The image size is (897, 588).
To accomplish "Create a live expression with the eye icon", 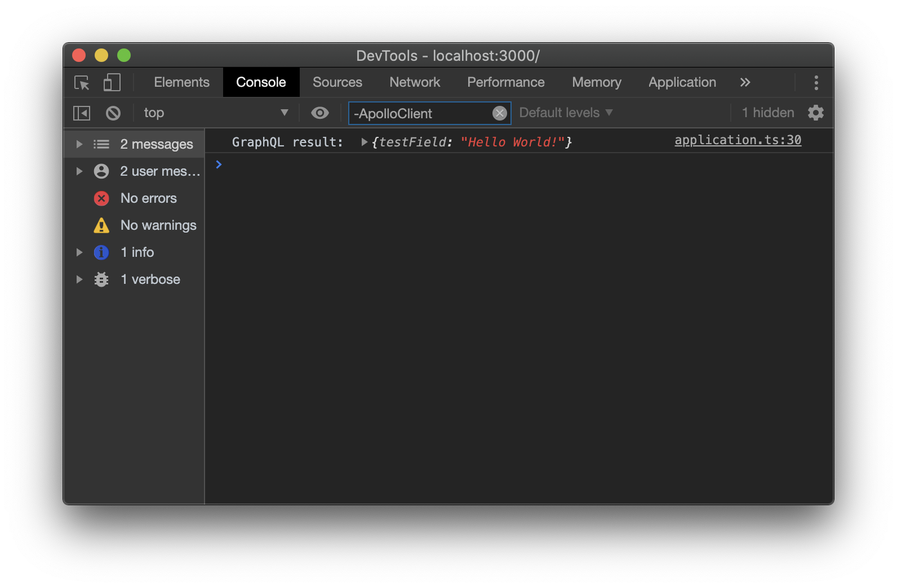I will click(x=320, y=113).
